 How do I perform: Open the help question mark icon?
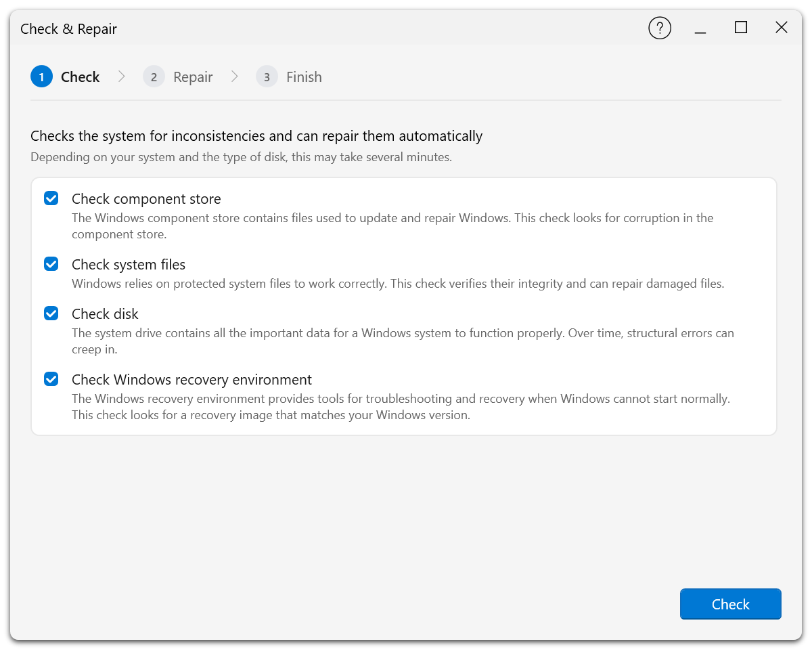point(660,28)
